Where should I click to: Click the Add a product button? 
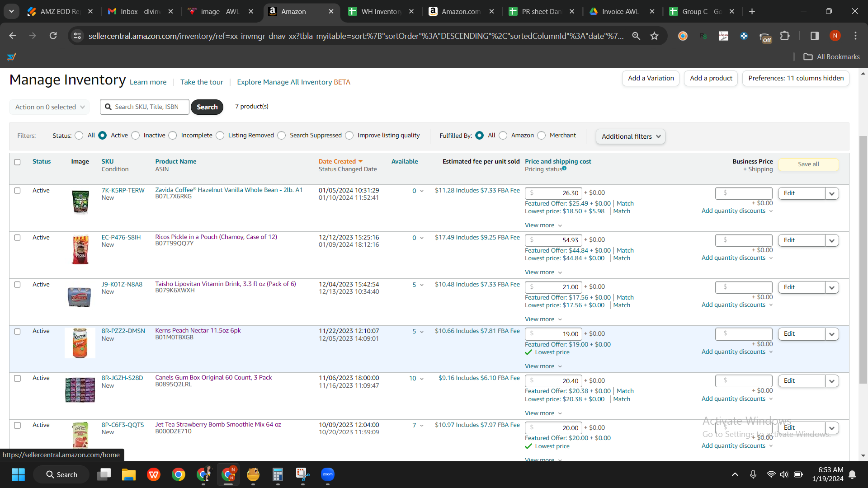click(x=711, y=78)
